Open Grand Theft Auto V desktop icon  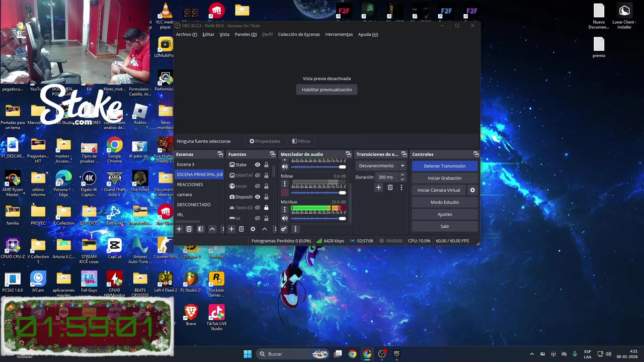pyautogui.click(x=114, y=184)
